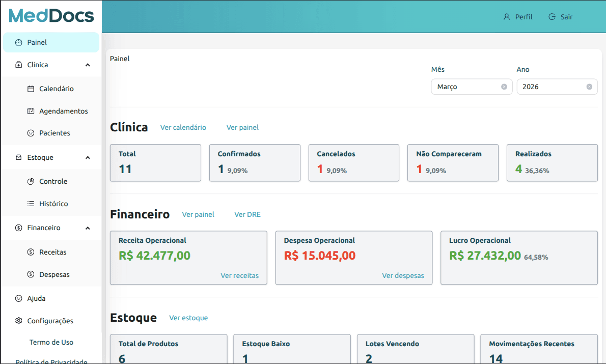Select the Histórico list icon
Viewport: 606px width, 364px height.
[x=30, y=204]
